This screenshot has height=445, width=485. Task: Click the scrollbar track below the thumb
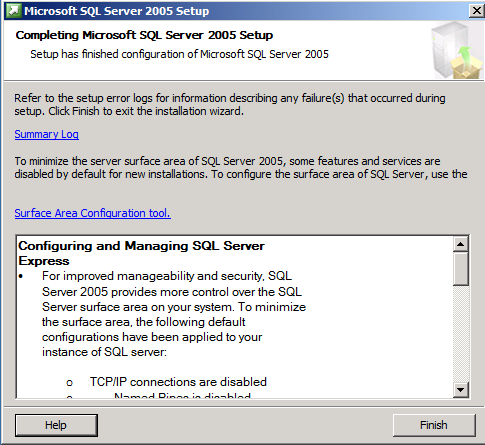click(x=461, y=333)
